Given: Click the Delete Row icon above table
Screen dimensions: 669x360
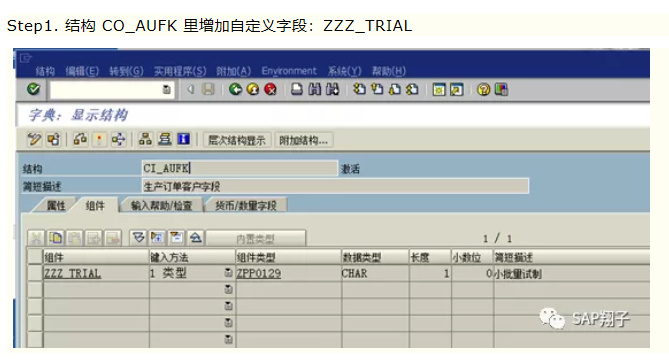Looking at the screenshot, I should point(113,238).
